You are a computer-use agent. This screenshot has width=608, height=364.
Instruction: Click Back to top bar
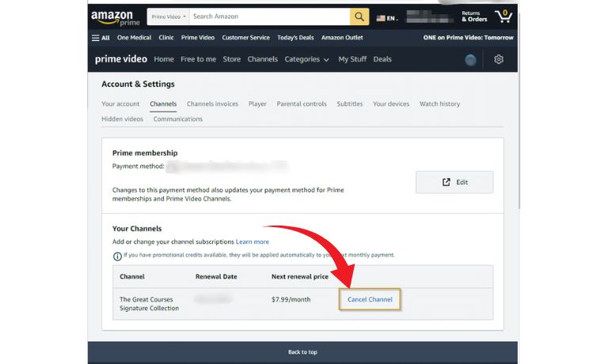coord(302,352)
